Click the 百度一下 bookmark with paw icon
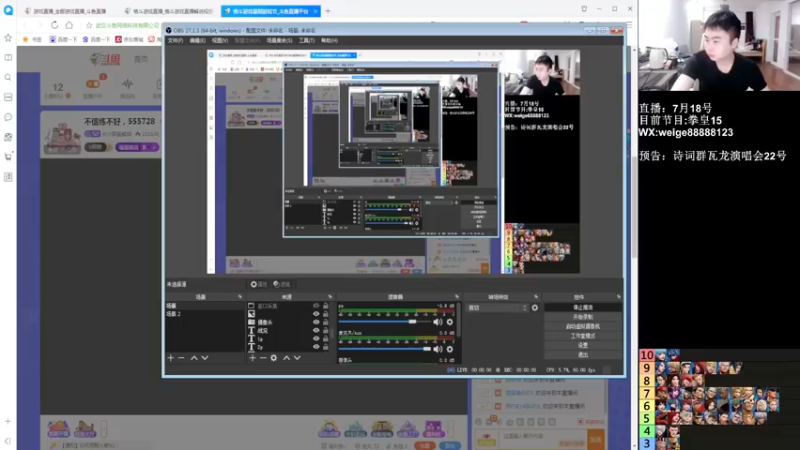This screenshot has width=800, height=450. [63, 39]
